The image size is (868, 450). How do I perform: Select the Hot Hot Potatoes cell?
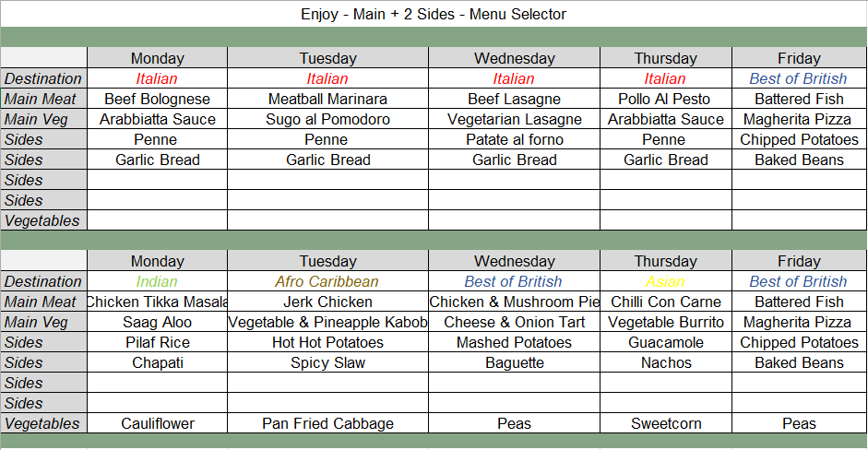(x=327, y=342)
